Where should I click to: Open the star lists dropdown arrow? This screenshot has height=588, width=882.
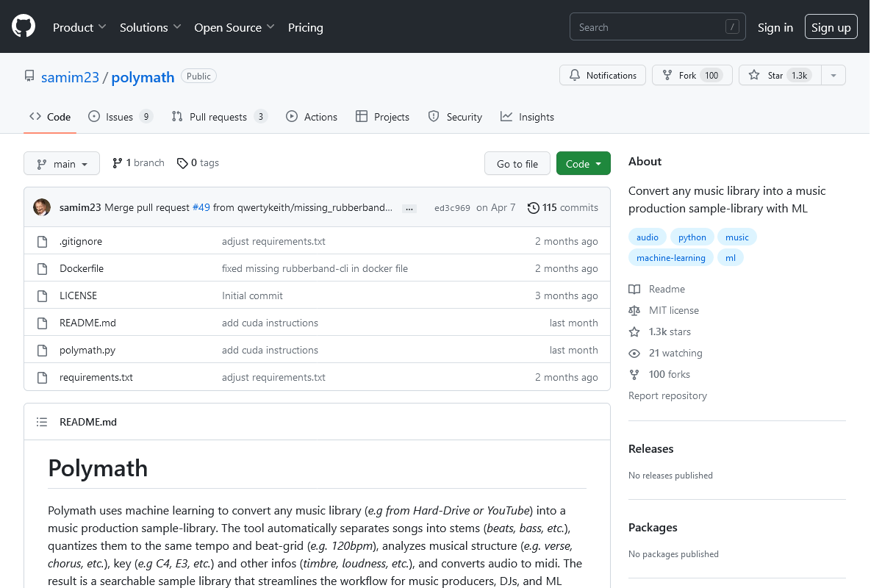point(833,75)
